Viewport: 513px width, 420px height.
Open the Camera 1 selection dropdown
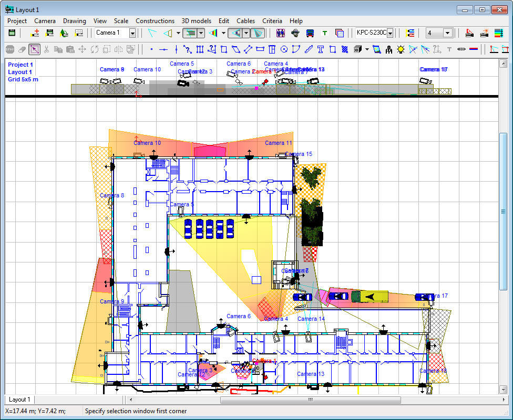tap(132, 33)
